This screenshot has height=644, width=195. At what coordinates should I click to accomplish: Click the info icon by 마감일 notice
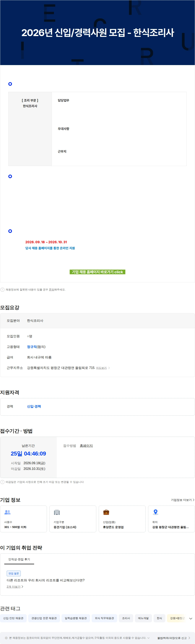[2, 482]
